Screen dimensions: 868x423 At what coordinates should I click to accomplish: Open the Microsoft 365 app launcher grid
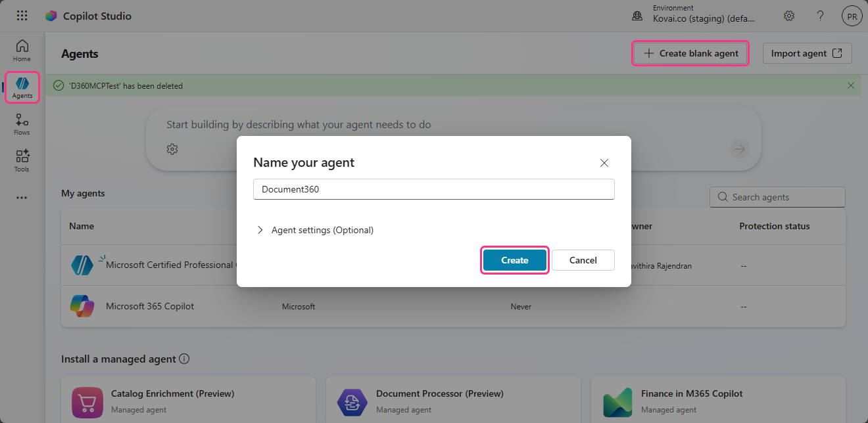point(22,15)
